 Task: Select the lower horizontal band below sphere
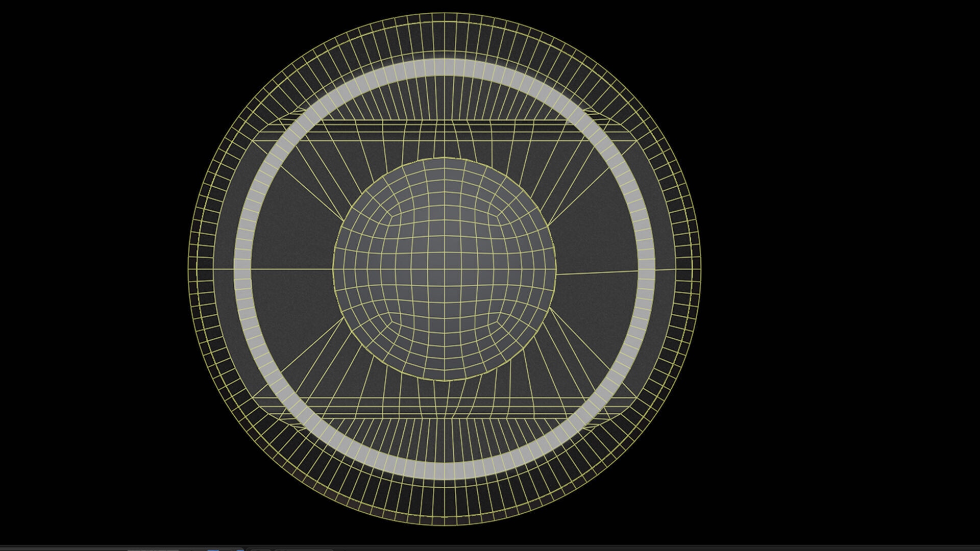click(444, 408)
